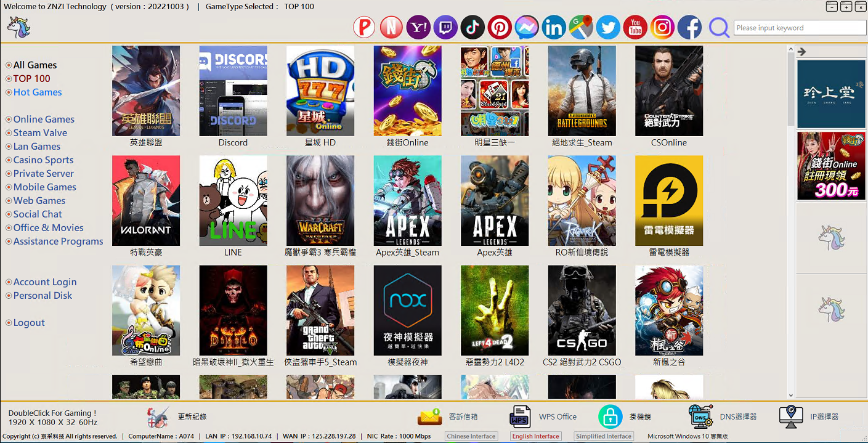Click the magnifier search icon
Screen dimensions: 868x443
tap(719, 28)
